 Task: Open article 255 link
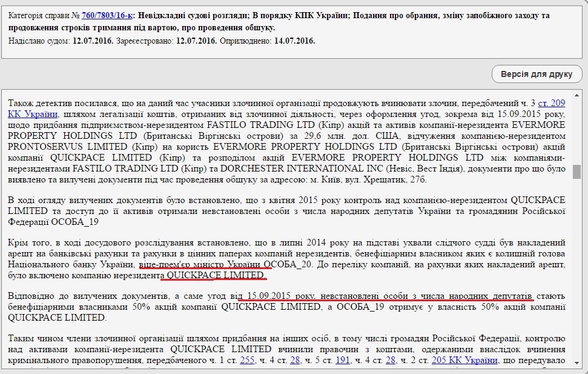point(247,360)
